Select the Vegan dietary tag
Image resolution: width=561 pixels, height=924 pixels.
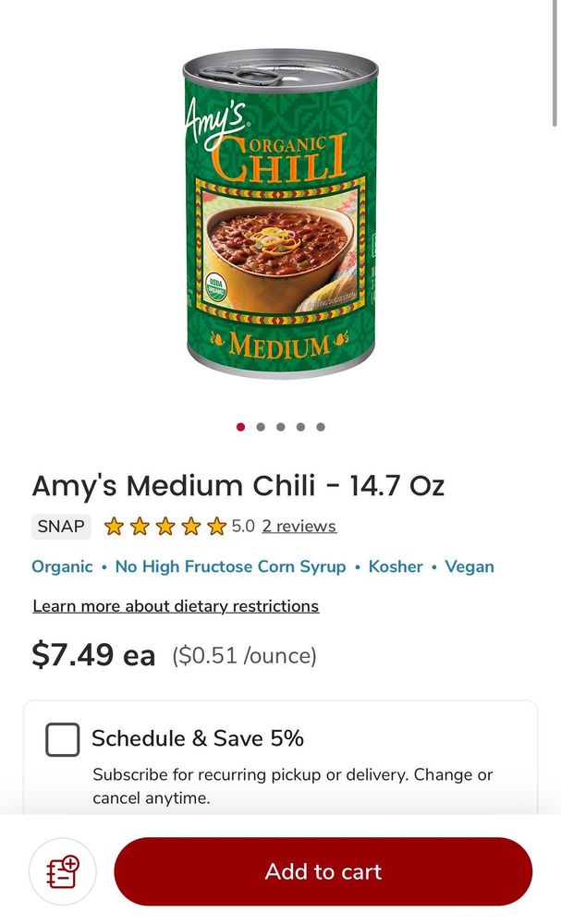(x=470, y=567)
